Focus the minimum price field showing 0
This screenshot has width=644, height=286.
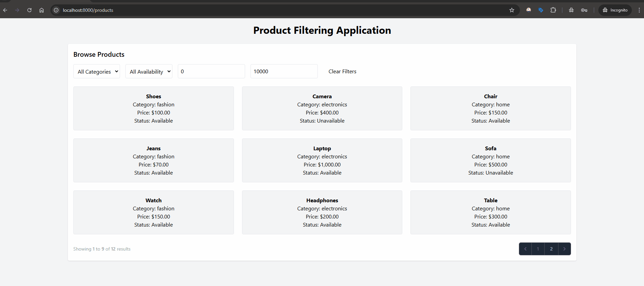tap(211, 72)
